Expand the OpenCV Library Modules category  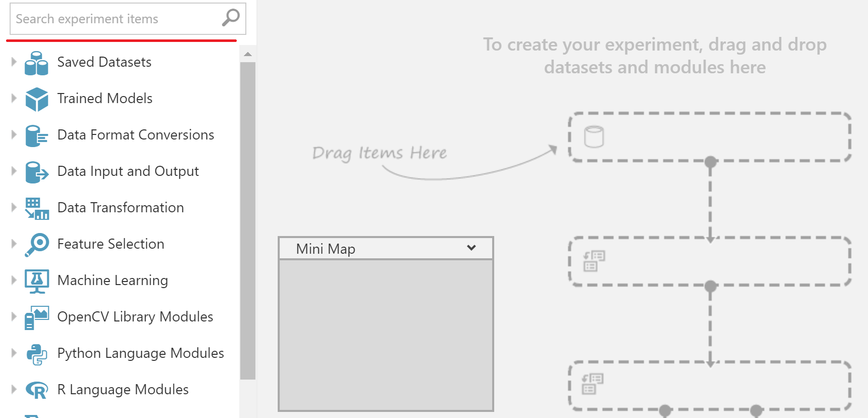click(x=14, y=316)
